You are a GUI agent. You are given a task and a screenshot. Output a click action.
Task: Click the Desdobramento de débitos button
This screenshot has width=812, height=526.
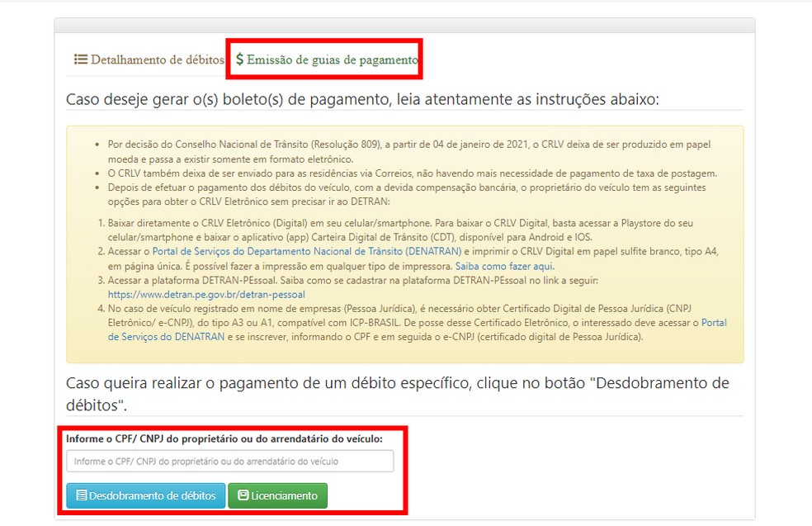click(146, 496)
